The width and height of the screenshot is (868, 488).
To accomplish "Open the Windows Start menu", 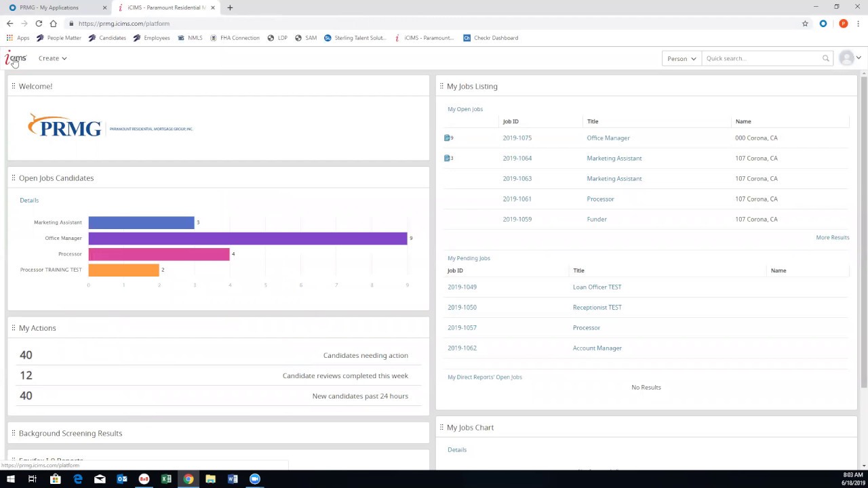I will (x=10, y=479).
